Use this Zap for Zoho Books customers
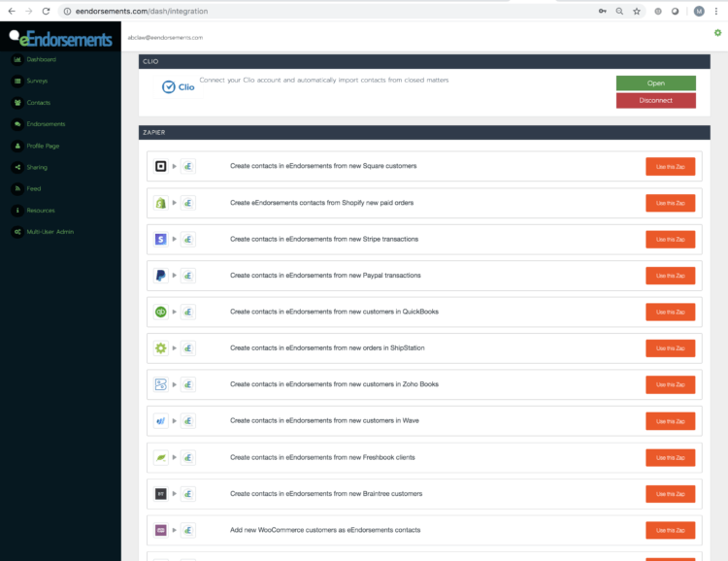Screen dimensions: 728x561 coord(670,384)
